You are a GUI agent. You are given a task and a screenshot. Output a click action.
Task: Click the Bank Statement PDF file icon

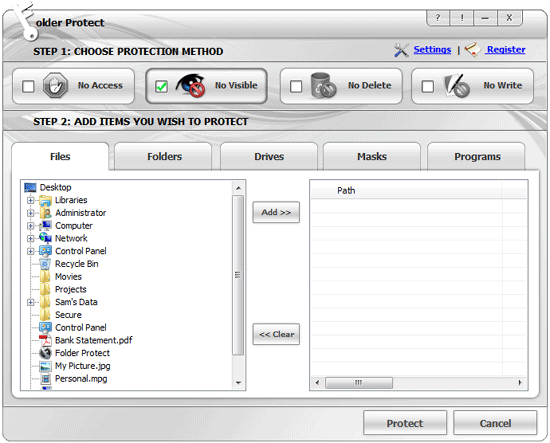point(45,340)
